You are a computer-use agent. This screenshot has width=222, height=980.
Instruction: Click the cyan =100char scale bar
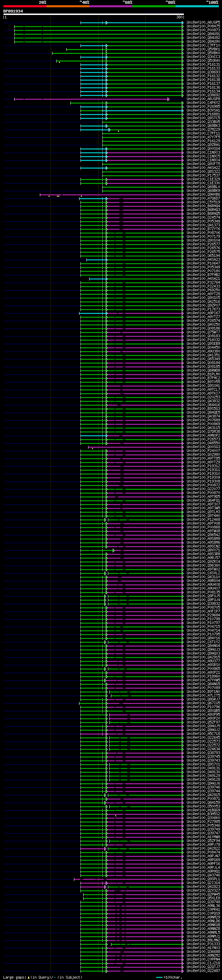pos(159,977)
